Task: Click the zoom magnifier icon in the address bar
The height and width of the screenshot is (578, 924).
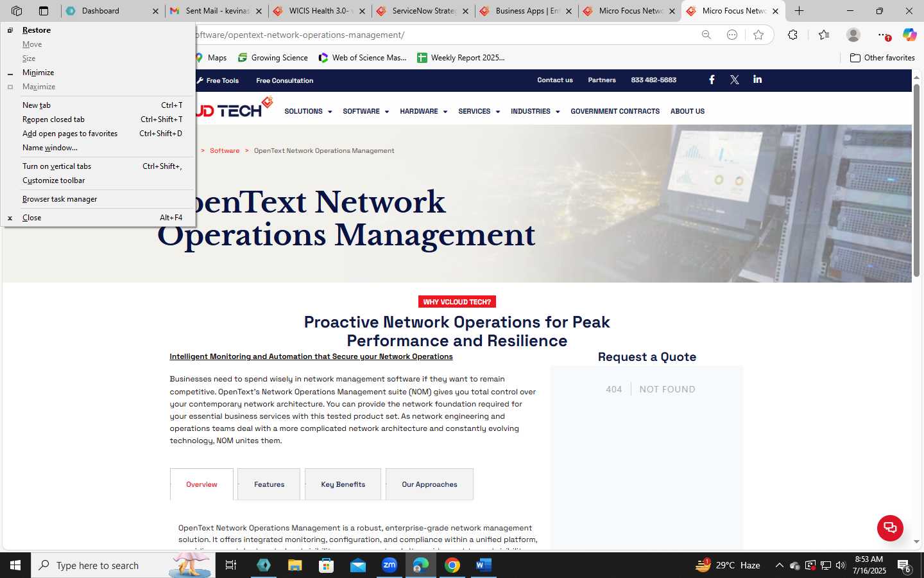Action: (706, 35)
